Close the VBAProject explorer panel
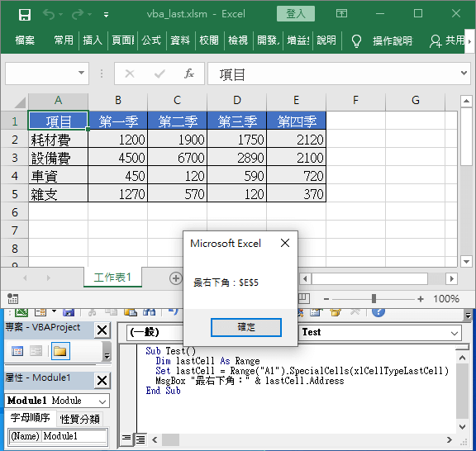The height and width of the screenshot is (451, 476). click(x=102, y=330)
